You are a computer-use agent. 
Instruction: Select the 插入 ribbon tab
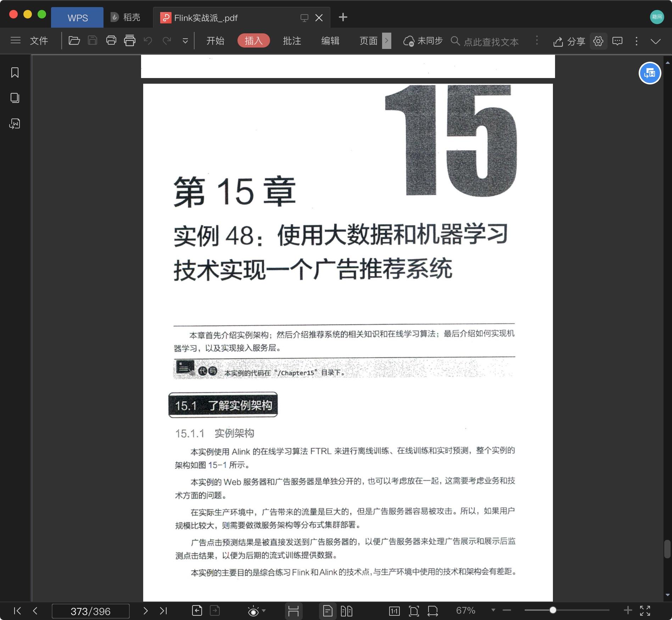click(254, 41)
